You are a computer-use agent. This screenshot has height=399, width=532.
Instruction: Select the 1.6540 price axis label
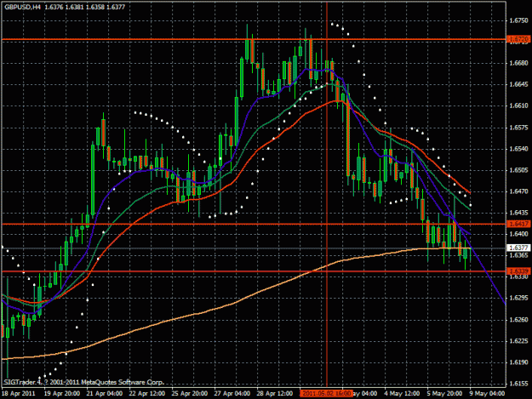519,149
